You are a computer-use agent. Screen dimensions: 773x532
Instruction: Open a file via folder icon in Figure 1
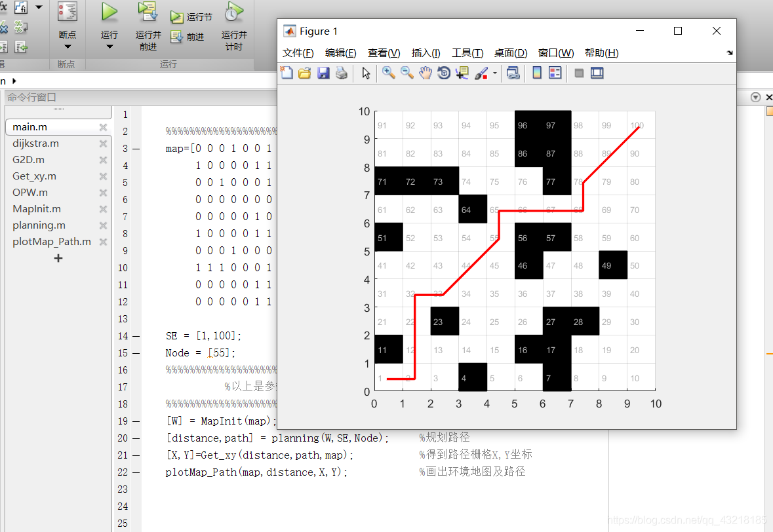[305, 73]
